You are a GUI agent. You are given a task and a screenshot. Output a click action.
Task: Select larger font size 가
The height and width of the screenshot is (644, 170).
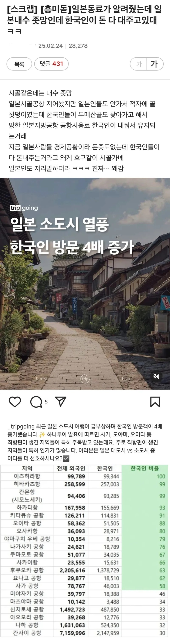point(154,64)
